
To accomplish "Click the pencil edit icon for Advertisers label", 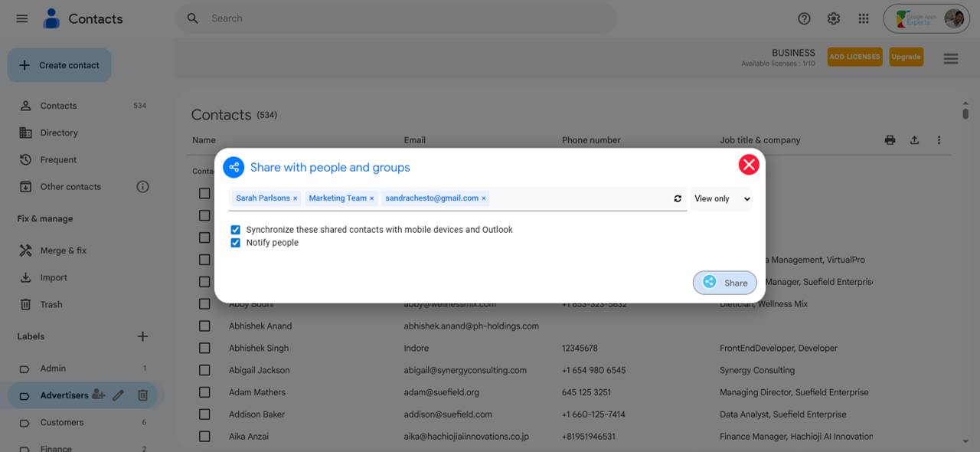I will point(118,395).
